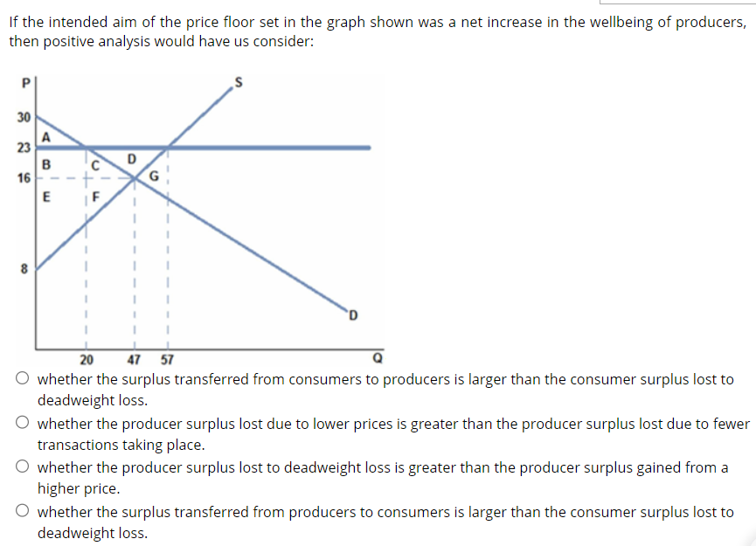Click region C between the dashed lines
The height and width of the screenshot is (546, 756).
(x=94, y=164)
